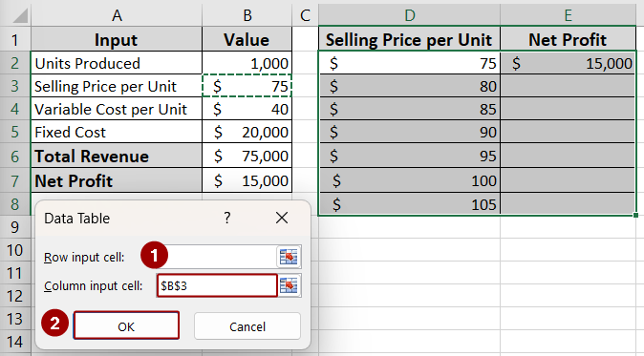Select cell with value 1,000
The width and height of the screenshot is (644, 356).
coord(247,63)
